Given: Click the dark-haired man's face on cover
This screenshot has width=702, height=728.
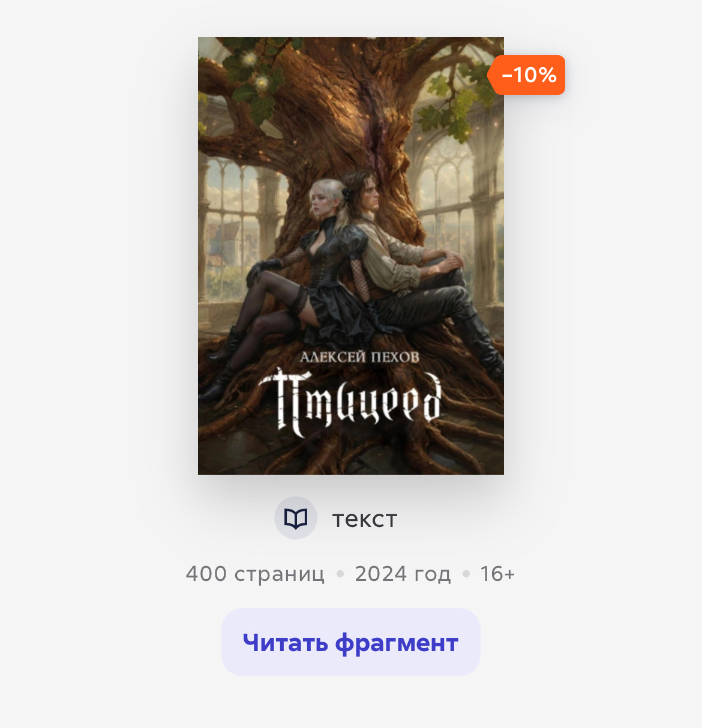Looking at the screenshot, I should pyautogui.click(x=367, y=191).
